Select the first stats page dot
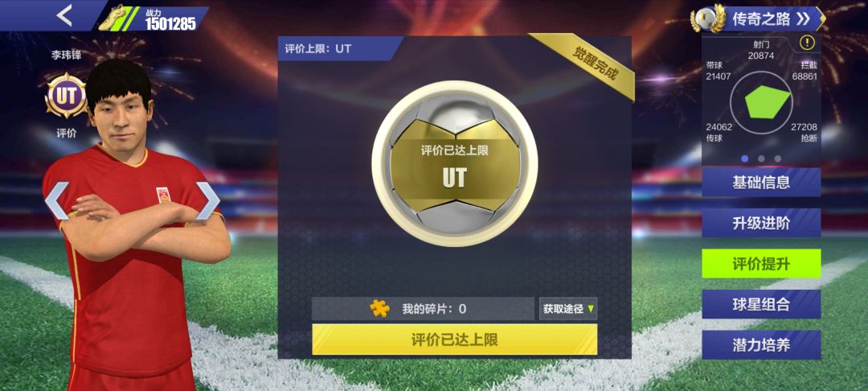 (x=744, y=158)
